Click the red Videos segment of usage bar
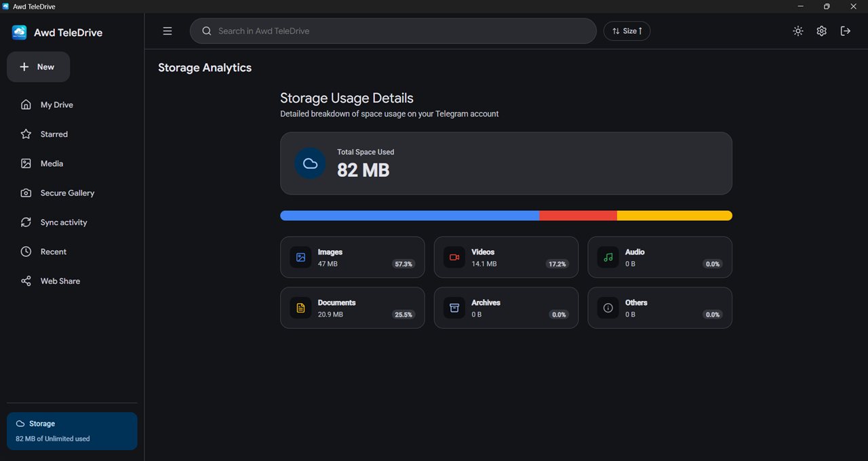The width and height of the screenshot is (868, 461). pyautogui.click(x=578, y=216)
